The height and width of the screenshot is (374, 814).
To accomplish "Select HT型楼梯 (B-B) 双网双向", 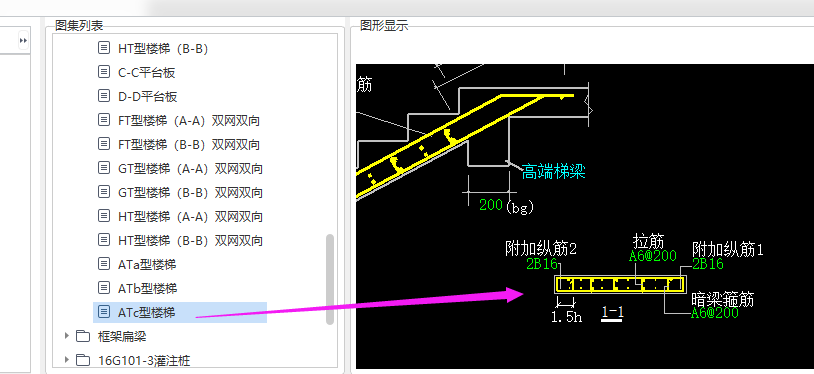I will tap(190, 241).
